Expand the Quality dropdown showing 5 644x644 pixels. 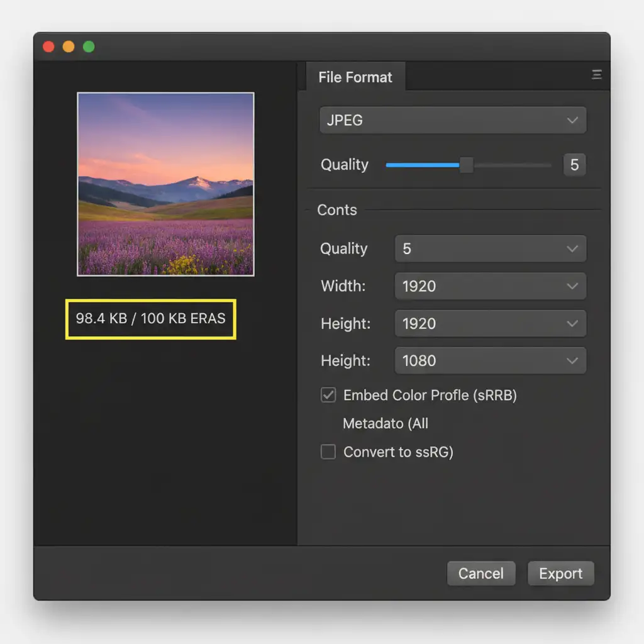click(491, 249)
